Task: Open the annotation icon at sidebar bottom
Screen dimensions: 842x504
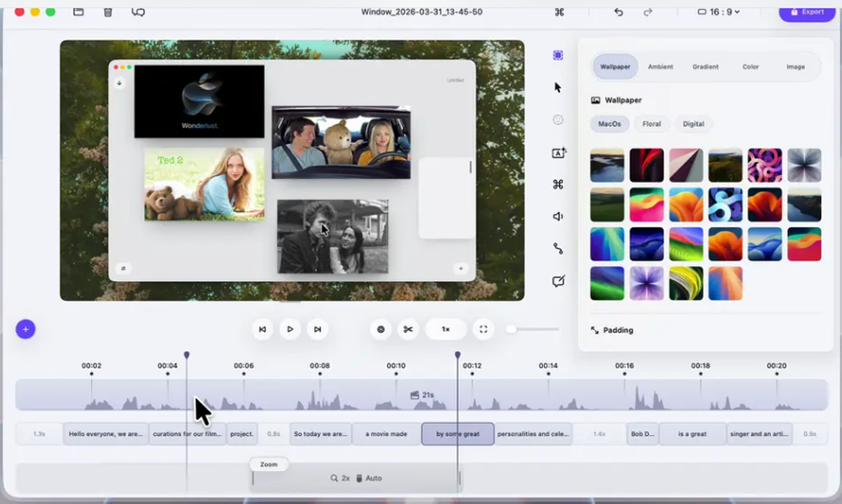Action: tap(558, 281)
